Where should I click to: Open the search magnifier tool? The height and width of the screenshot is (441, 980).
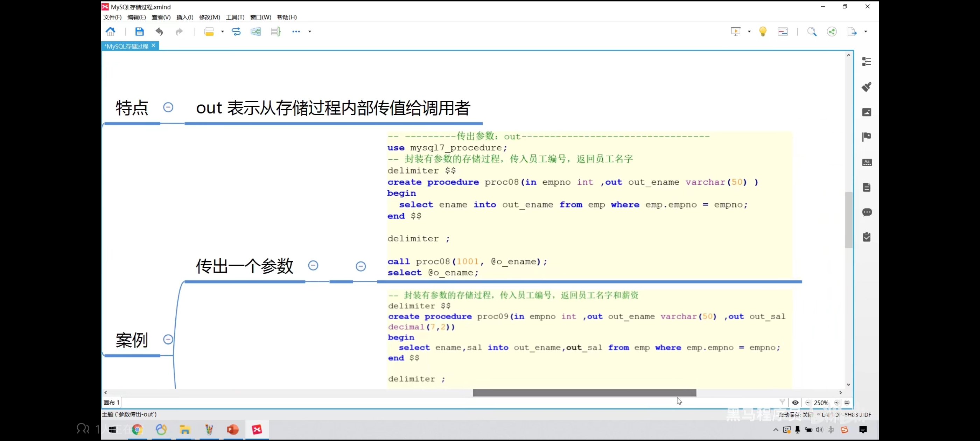(811, 31)
